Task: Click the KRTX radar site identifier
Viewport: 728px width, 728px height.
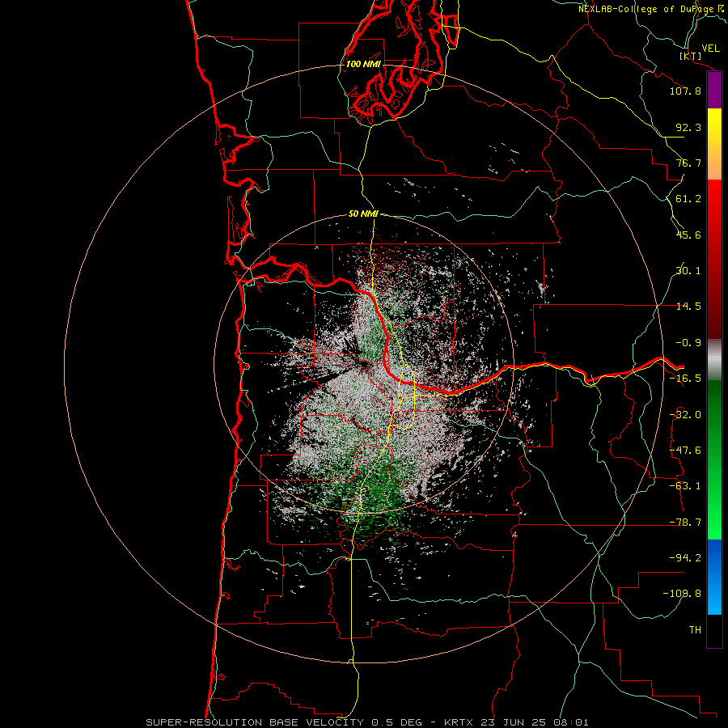Action: click(x=458, y=722)
